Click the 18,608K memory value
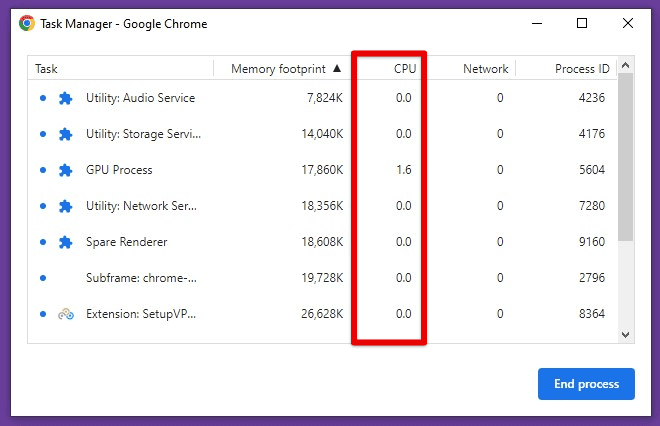Image resolution: width=660 pixels, height=426 pixels. (322, 242)
